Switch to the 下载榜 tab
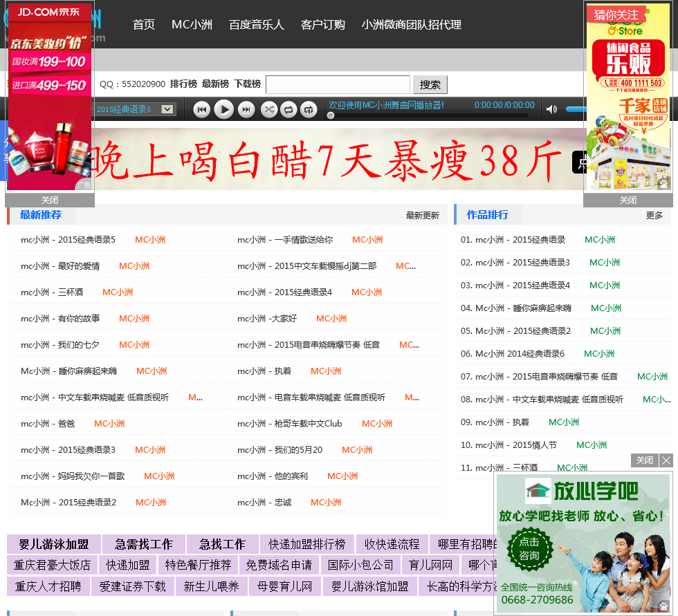The height and width of the screenshot is (616, 678). (x=248, y=84)
